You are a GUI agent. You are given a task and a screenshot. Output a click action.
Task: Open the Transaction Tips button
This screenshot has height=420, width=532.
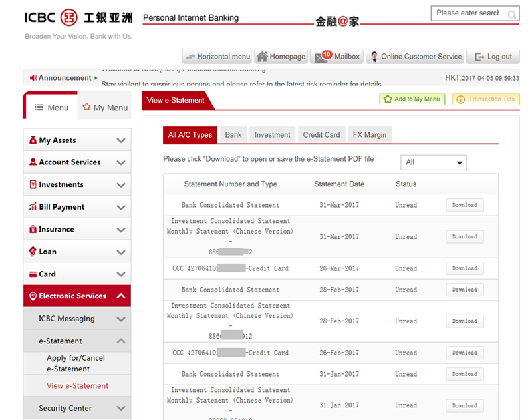[486, 99]
